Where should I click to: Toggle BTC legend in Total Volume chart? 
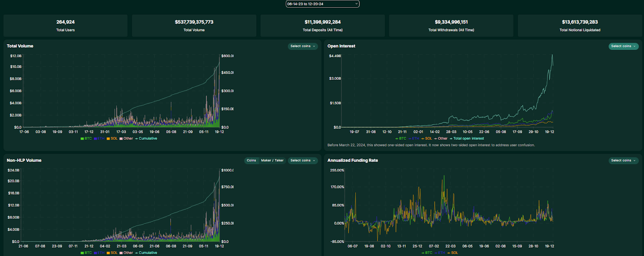(x=86, y=138)
